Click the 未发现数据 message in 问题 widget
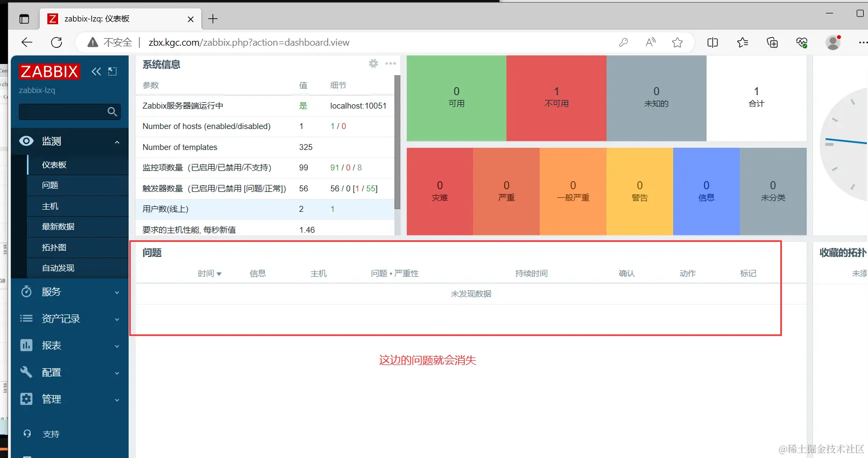Screen dimensions: 868x458 [471, 294]
